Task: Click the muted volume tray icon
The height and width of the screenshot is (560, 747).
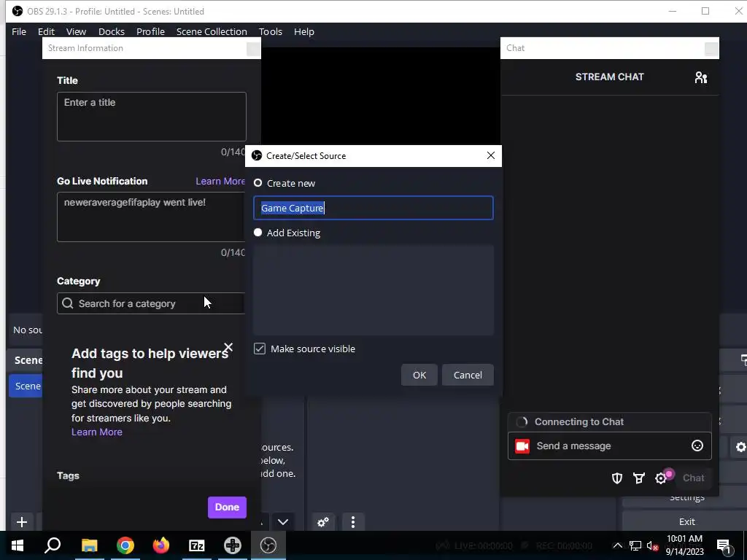Action: 653,545
